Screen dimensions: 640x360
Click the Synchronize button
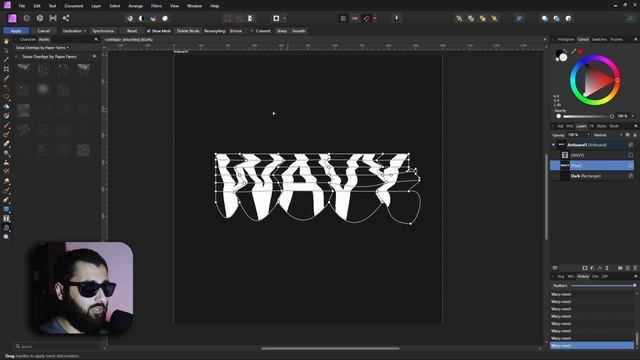103,31
